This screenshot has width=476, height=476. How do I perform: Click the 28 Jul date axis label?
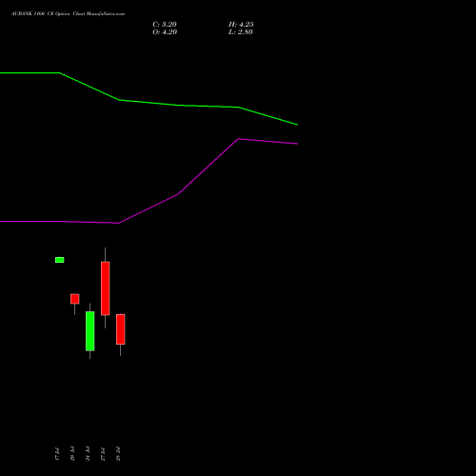click(118, 454)
